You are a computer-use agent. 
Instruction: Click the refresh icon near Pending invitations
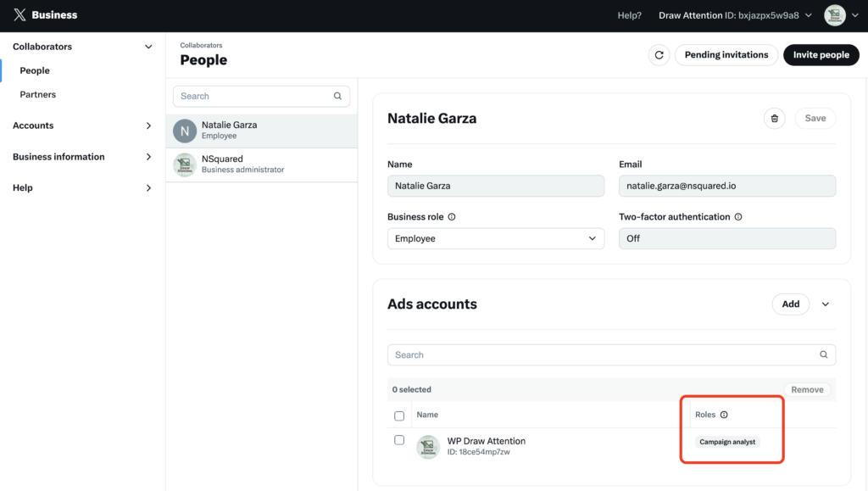coord(659,54)
